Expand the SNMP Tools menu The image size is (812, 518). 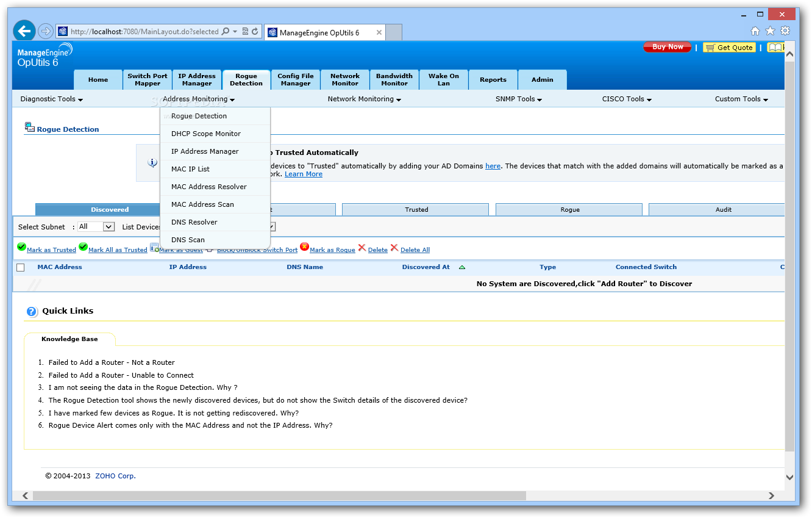[x=519, y=99]
